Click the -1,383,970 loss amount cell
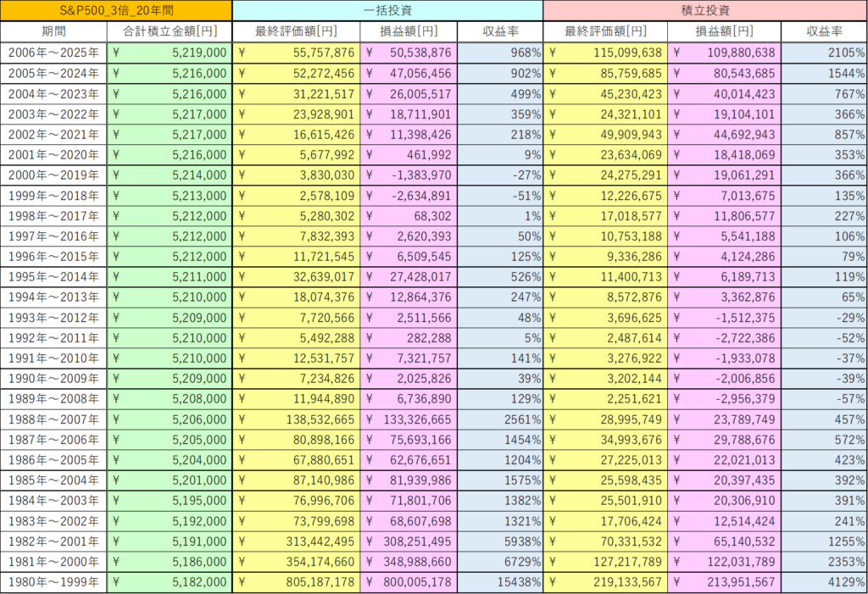868x594 pixels. tap(409, 175)
